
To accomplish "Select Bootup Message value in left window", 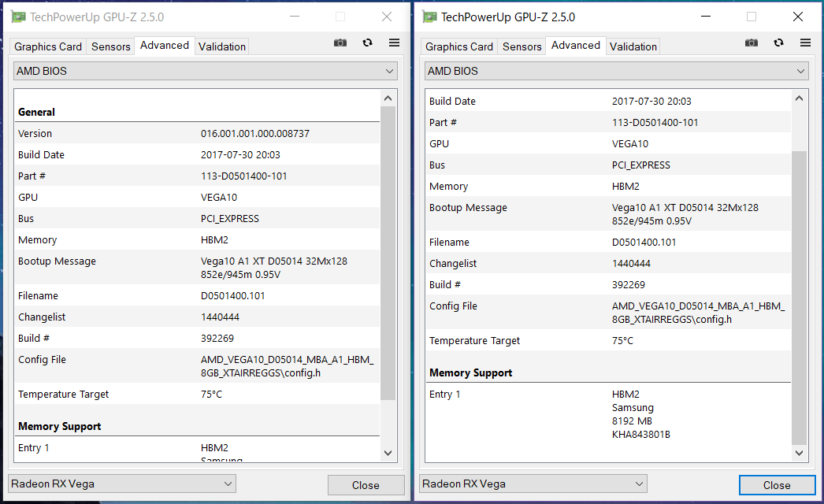I will coord(274,268).
